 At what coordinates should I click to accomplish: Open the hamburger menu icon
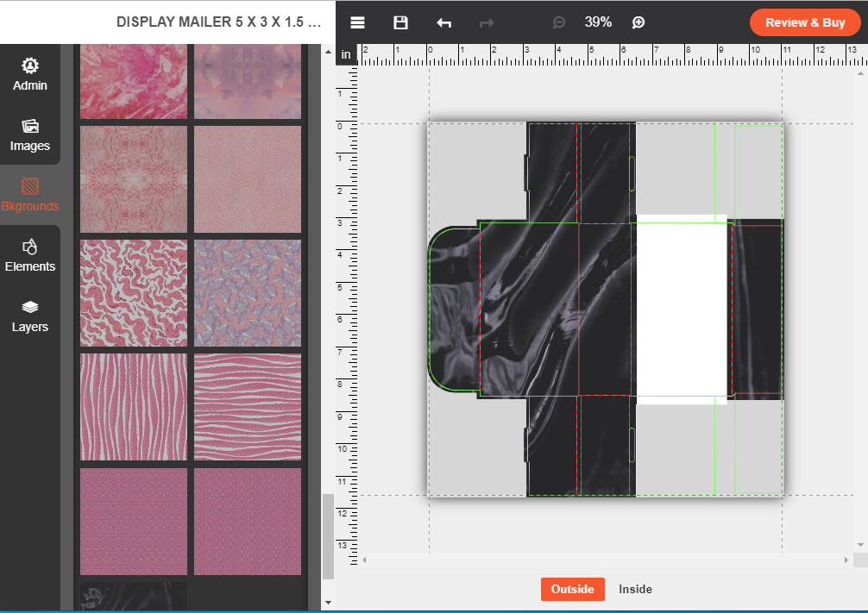[357, 22]
